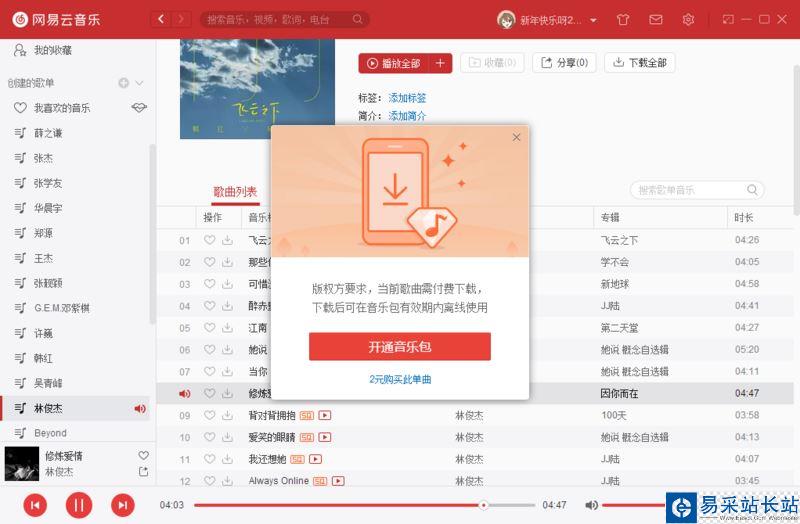Image resolution: width=800 pixels, height=524 pixels.
Task: Open the settings gear icon
Action: [688, 20]
